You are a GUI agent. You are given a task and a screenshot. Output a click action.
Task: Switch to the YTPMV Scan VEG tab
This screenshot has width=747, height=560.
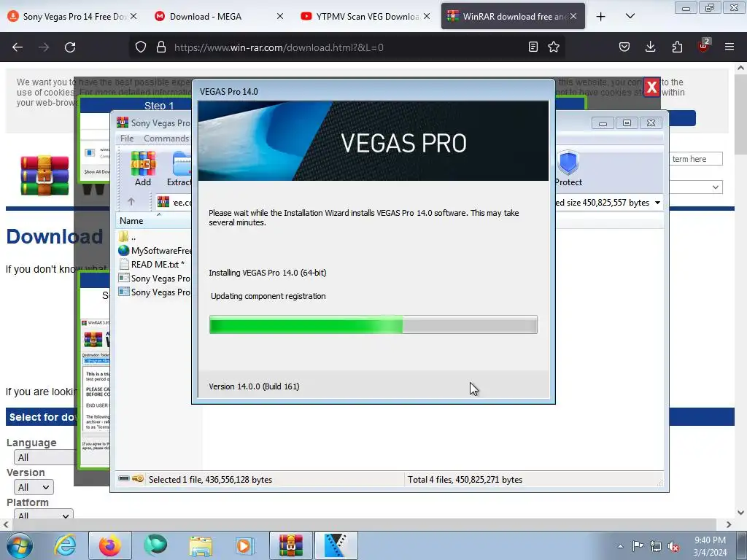pyautogui.click(x=366, y=16)
